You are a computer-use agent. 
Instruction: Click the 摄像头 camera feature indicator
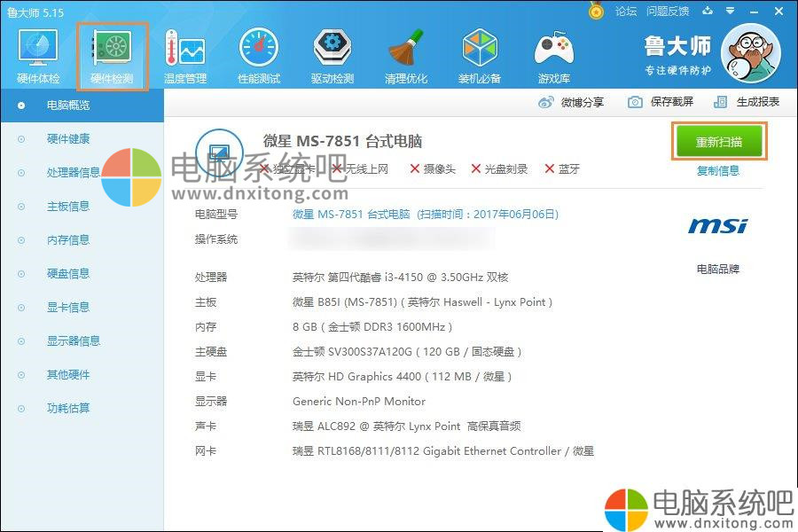pyautogui.click(x=433, y=169)
